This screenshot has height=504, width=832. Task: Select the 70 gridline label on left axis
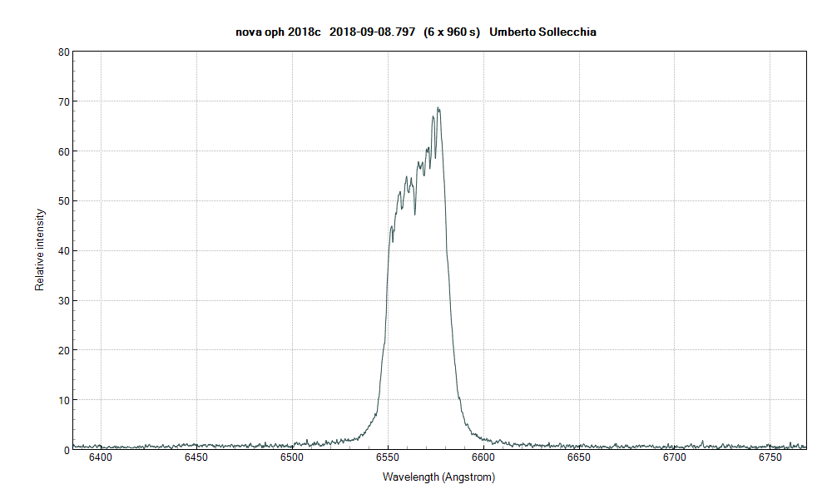coord(62,101)
